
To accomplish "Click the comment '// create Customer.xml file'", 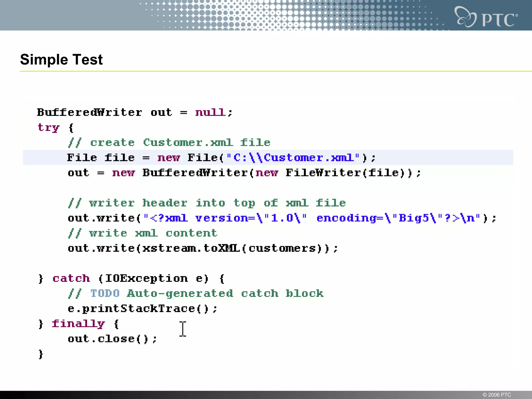I will tap(169, 143).
